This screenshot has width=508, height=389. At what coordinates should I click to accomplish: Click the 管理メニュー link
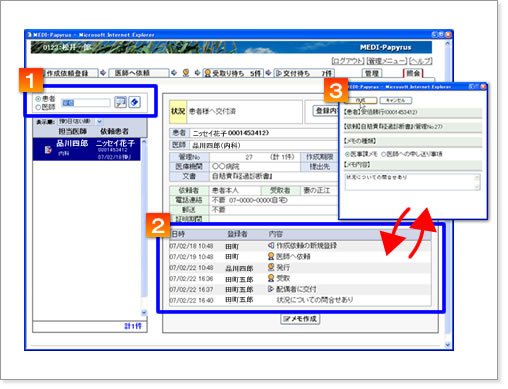tap(386, 61)
